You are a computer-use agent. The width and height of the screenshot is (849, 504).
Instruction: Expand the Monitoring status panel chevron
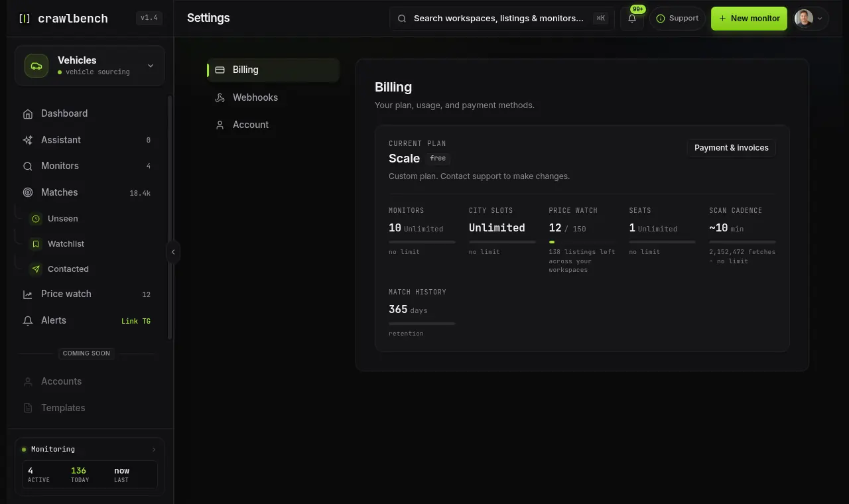(154, 450)
